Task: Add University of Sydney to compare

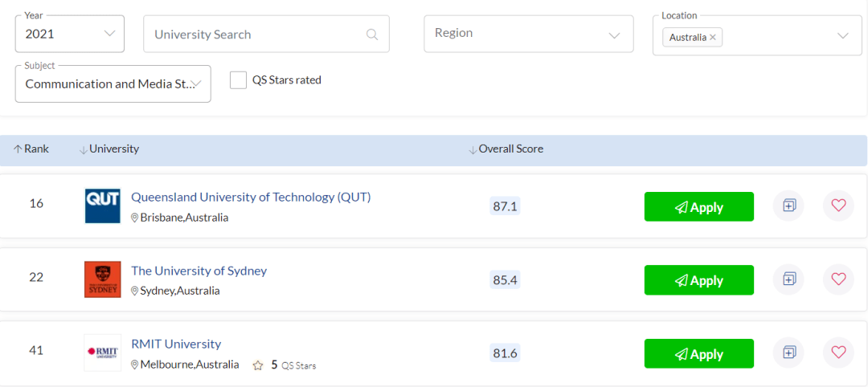Action: [788, 279]
